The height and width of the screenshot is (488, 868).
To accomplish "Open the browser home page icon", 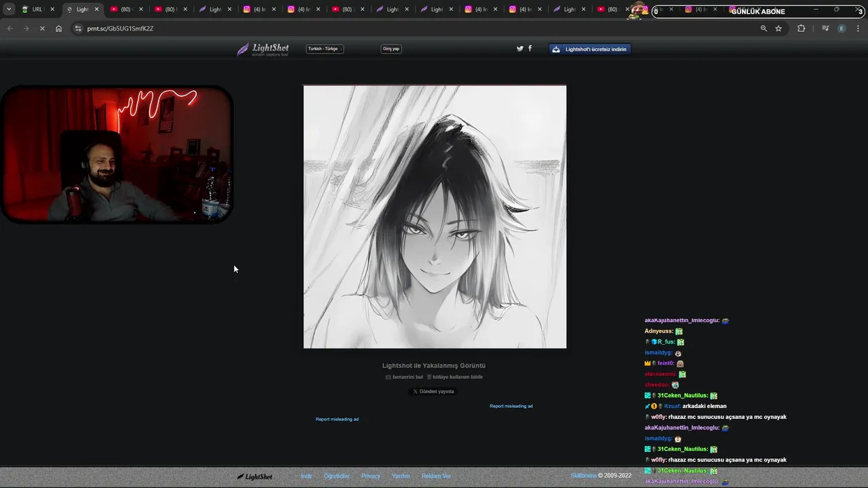I will 58,28.
